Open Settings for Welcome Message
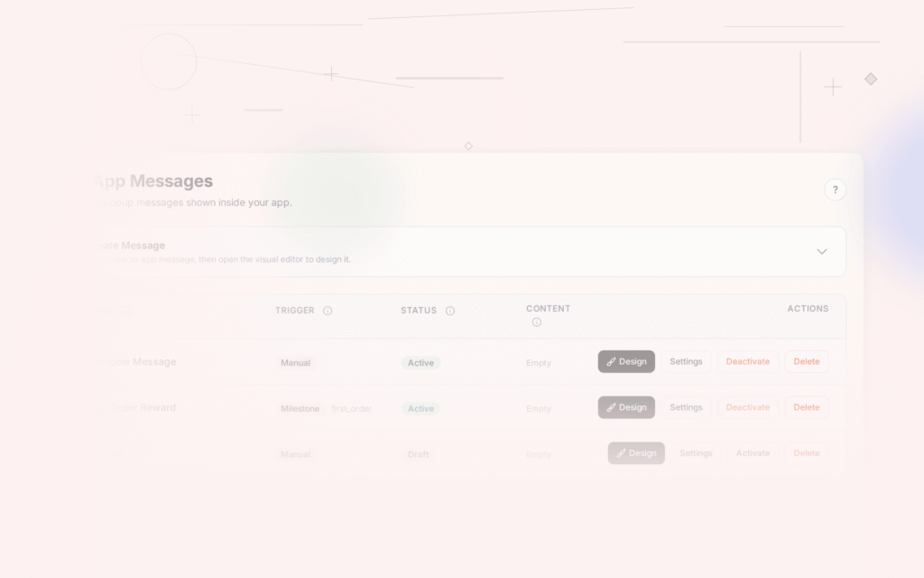Viewport: 924px width, 578px height. point(686,361)
